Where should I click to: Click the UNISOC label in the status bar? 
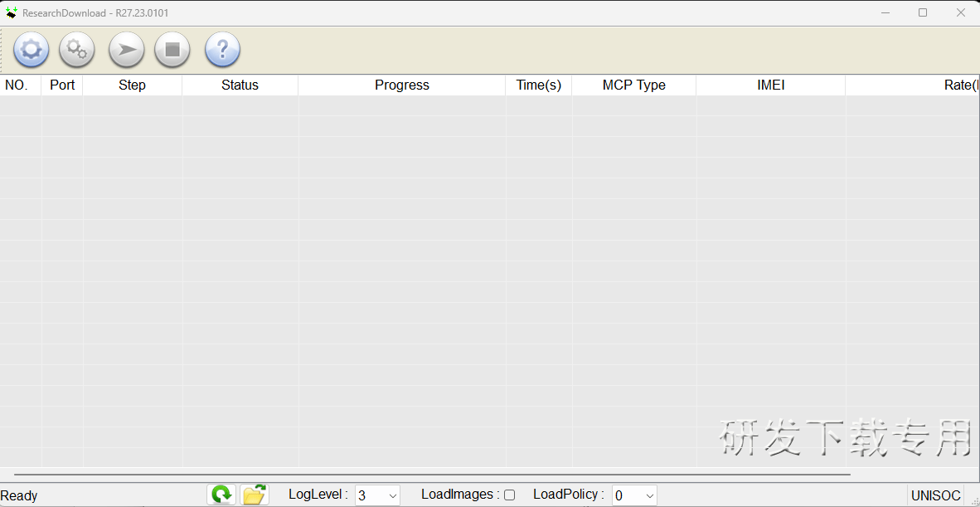pyautogui.click(x=935, y=495)
